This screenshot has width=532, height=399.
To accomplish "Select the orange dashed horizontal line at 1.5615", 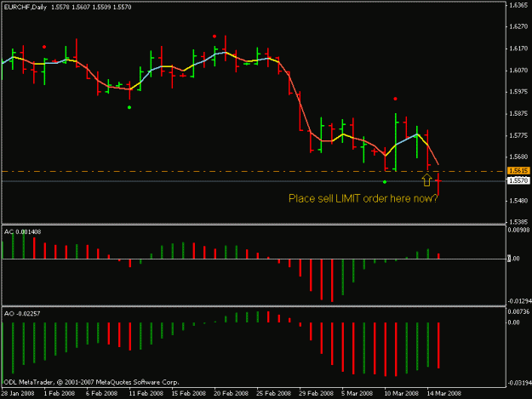I will point(254,171).
